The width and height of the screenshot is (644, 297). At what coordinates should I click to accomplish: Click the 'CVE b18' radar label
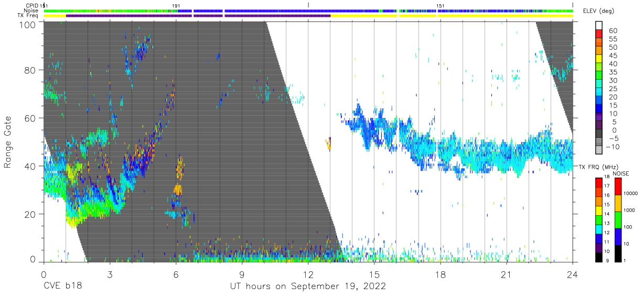[x=62, y=287]
